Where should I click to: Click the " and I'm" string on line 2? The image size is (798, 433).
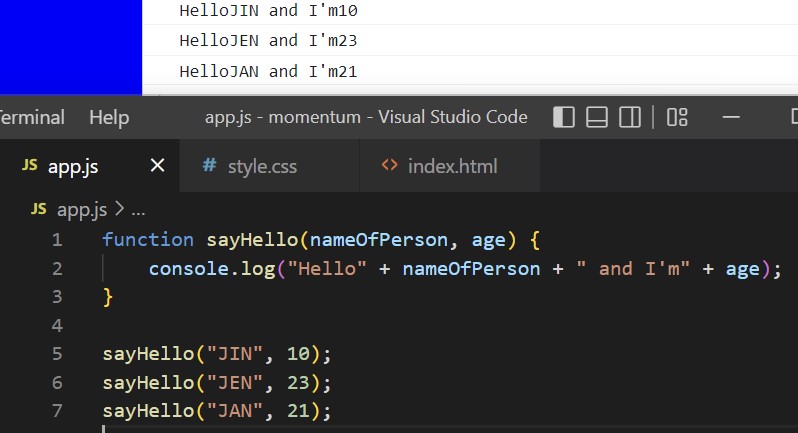pyautogui.click(x=633, y=269)
